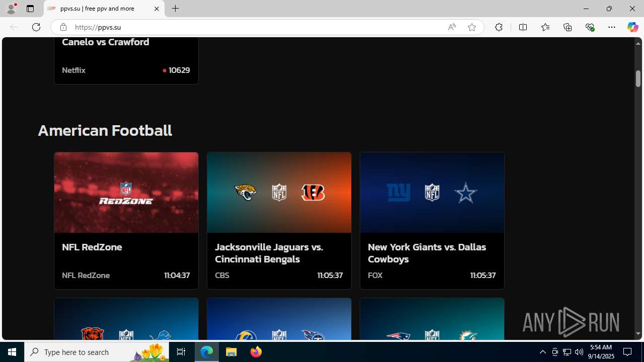Image resolution: width=644 pixels, height=362 pixels.
Task: Open Collections icon
Action: [568, 27]
